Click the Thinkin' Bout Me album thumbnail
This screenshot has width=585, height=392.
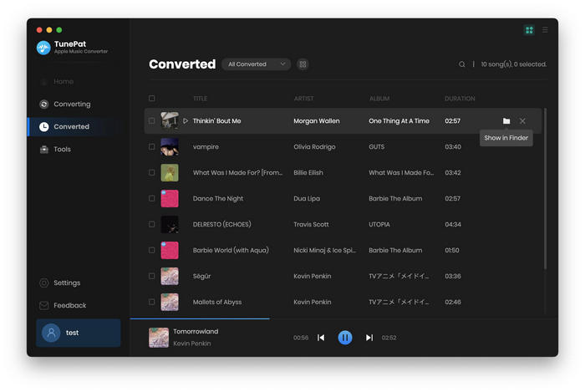170,121
